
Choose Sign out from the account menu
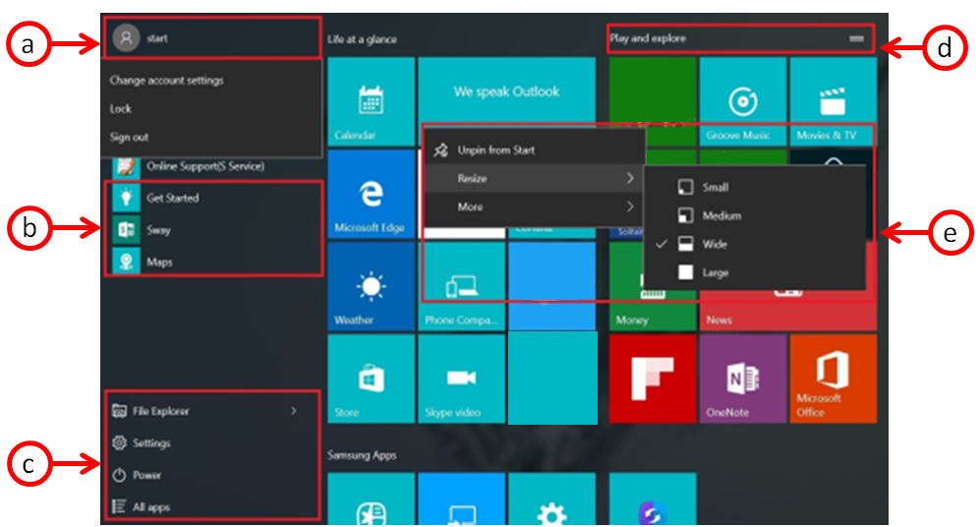pos(130,137)
